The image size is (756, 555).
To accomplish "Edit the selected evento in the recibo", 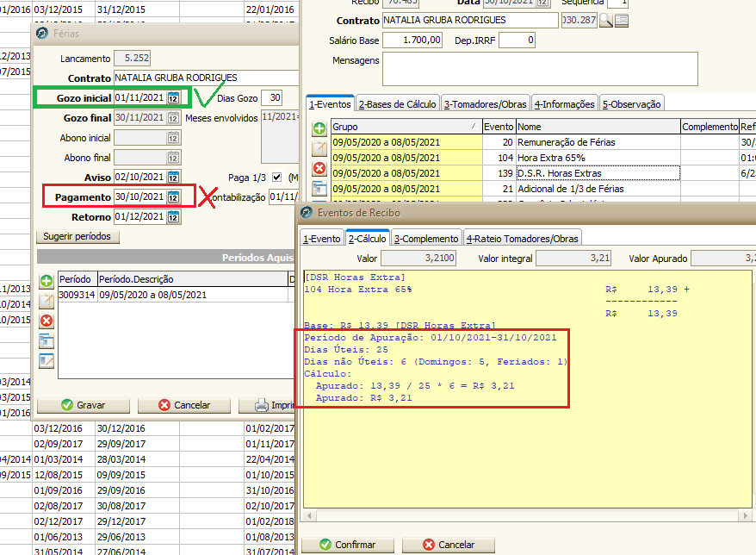I will pos(319,148).
